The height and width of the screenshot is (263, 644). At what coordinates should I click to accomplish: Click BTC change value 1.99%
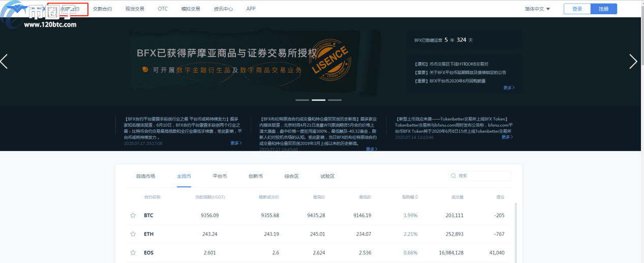click(x=411, y=215)
